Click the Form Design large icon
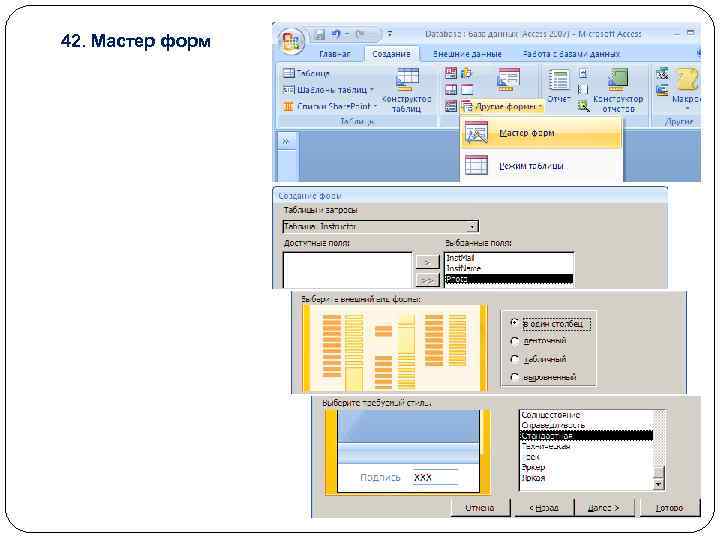Viewport: 720px width, 540px height. (x=508, y=79)
